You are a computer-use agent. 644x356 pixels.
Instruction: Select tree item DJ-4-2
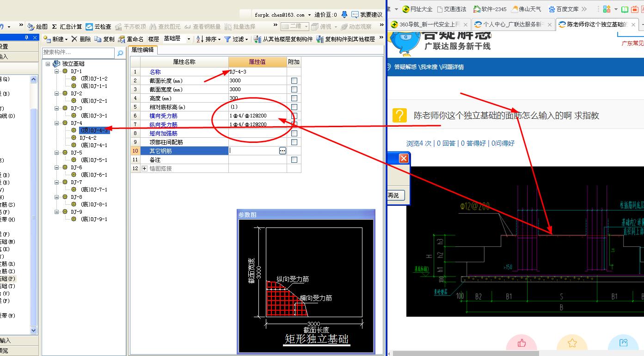point(88,138)
